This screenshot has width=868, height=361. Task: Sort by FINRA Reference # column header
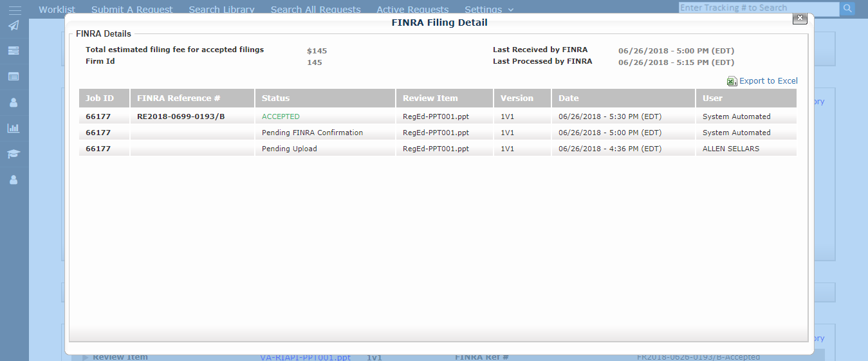(x=192, y=98)
